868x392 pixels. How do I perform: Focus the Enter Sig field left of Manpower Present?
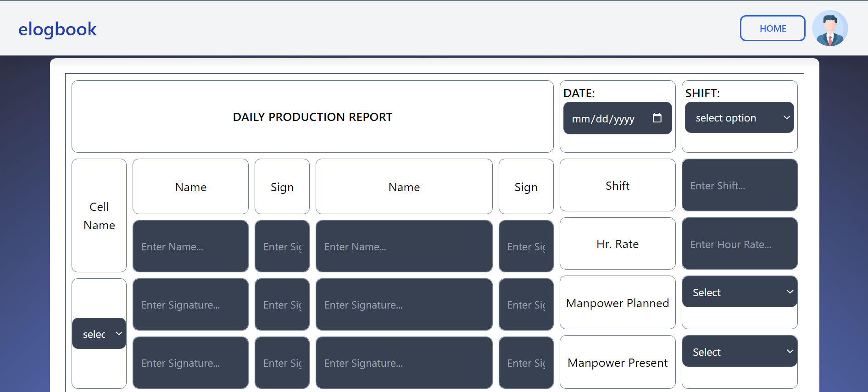point(526,363)
